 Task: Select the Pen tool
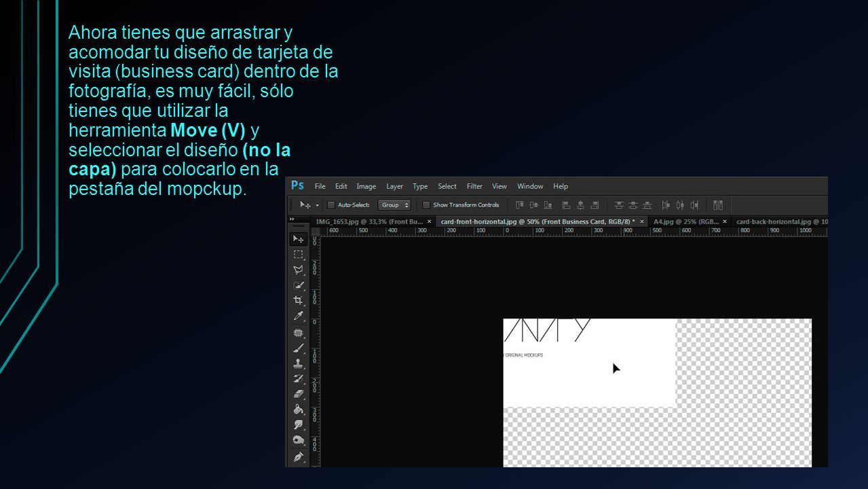pos(298,457)
